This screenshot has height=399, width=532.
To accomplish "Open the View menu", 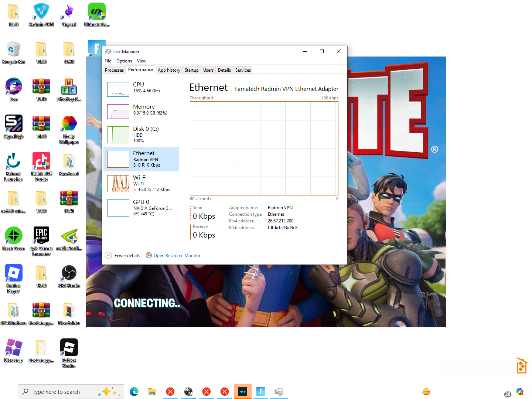I will (x=141, y=61).
